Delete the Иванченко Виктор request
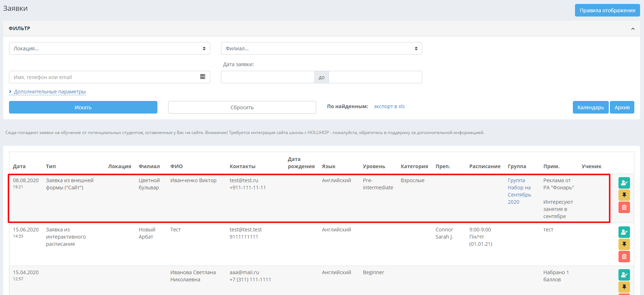Screen dimensions: 644x295 point(624,207)
